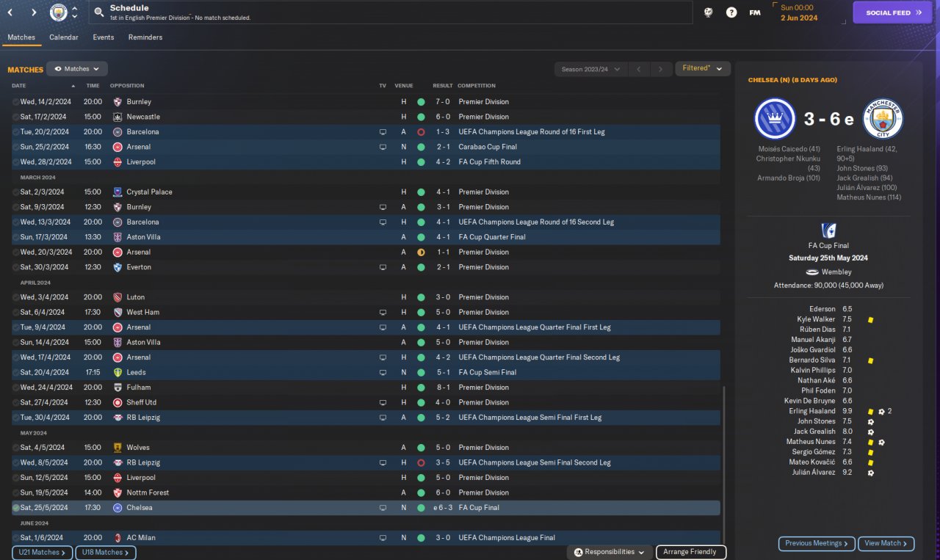Click the Manchester City crest in match summary

(x=883, y=119)
